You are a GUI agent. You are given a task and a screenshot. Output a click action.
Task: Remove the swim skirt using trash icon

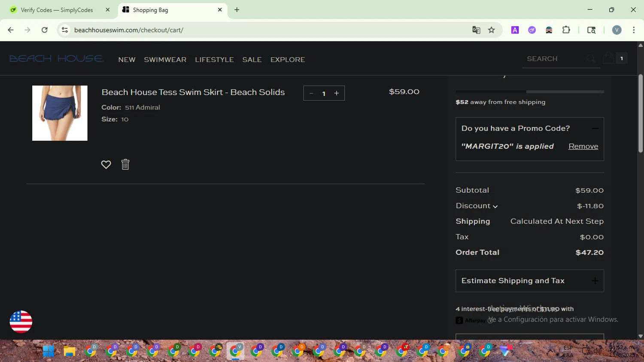click(125, 164)
